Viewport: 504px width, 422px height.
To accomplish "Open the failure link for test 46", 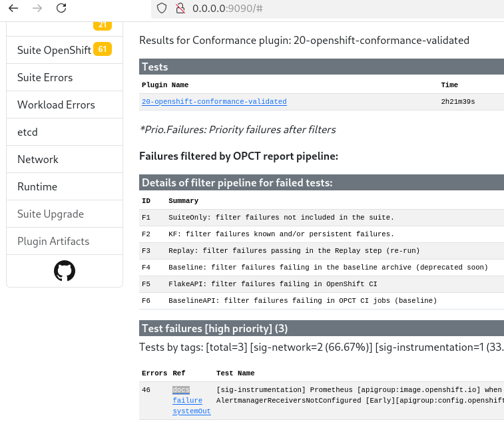I will click(x=187, y=401).
